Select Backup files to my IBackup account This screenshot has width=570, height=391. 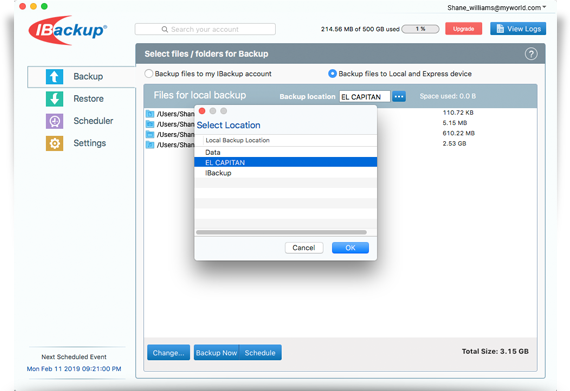point(148,74)
